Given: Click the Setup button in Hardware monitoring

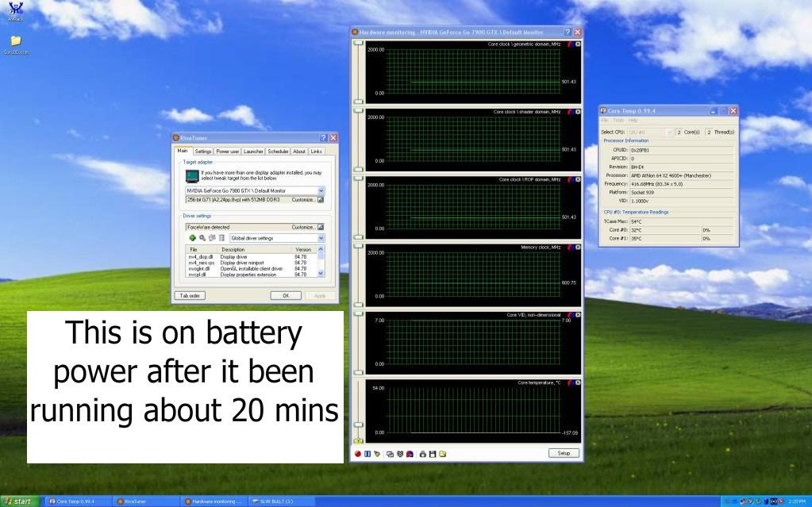Looking at the screenshot, I should pyautogui.click(x=564, y=453).
